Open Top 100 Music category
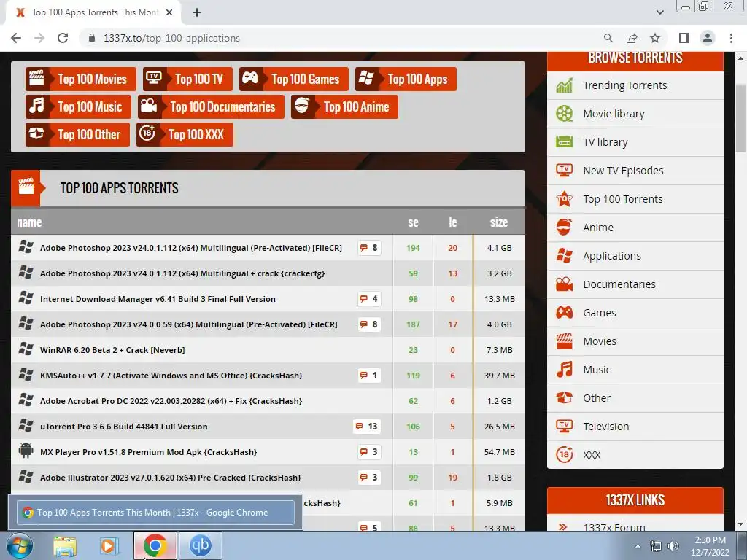 point(78,106)
